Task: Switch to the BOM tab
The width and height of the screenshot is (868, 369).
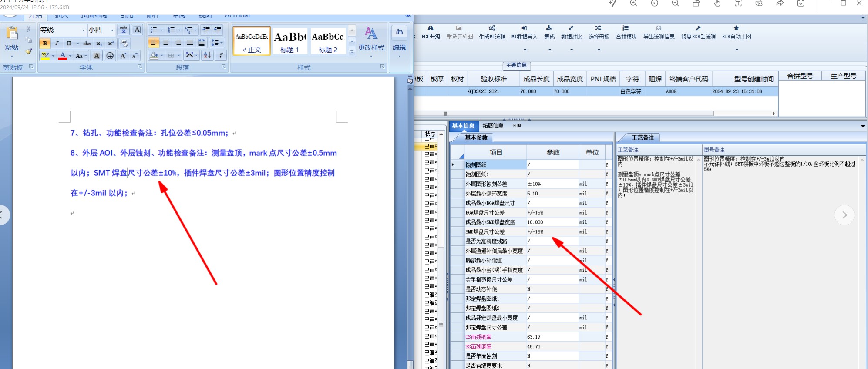Action: [x=517, y=126]
